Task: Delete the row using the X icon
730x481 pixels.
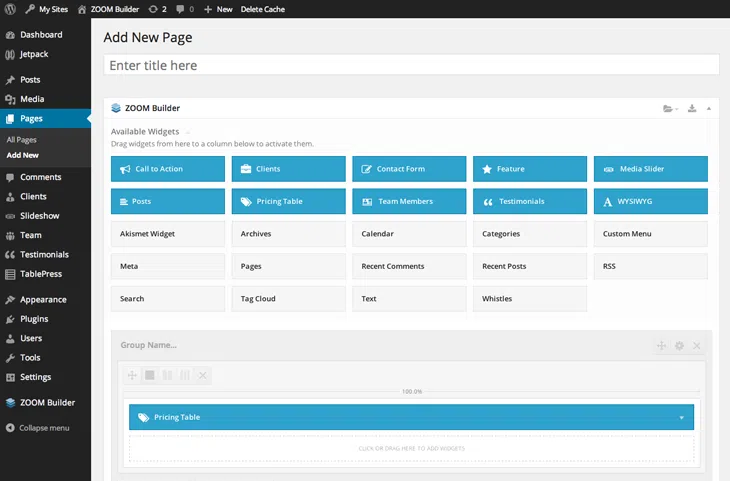Action: (x=202, y=375)
